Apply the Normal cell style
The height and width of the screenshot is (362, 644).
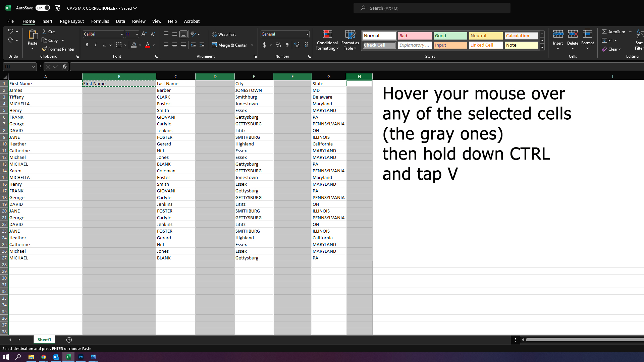(x=379, y=36)
